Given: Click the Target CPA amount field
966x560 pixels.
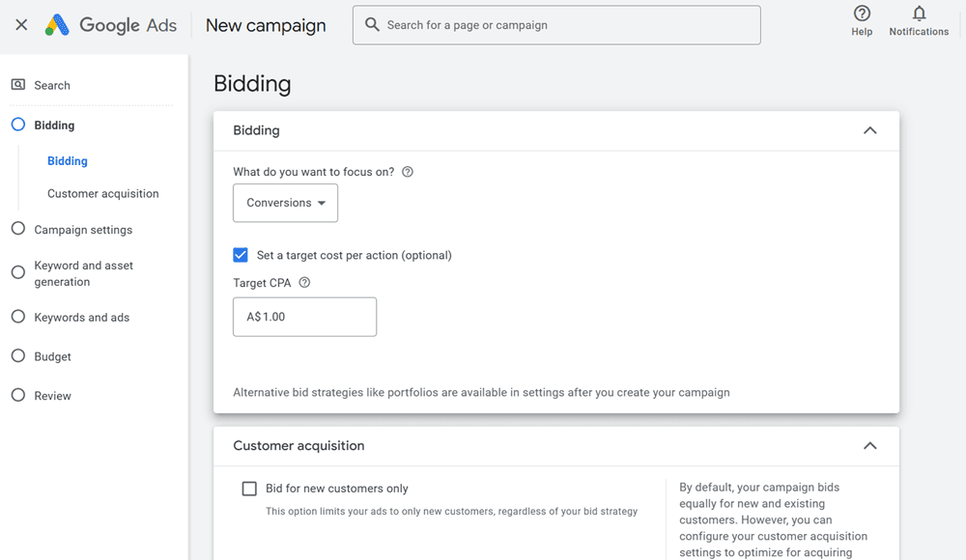Looking at the screenshot, I should [304, 317].
